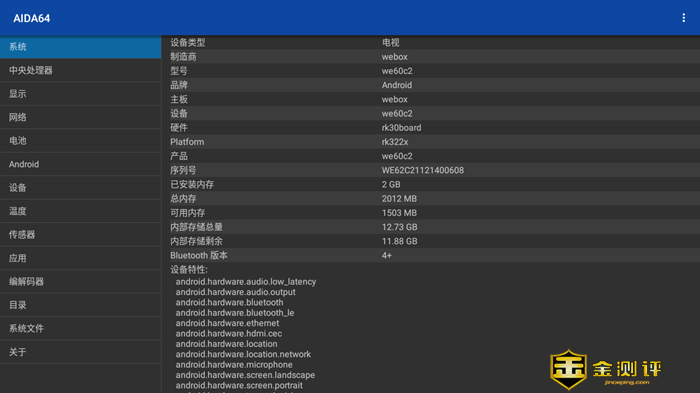
Task: Click the 内部存储剩余 label
Action: point(196,241)
